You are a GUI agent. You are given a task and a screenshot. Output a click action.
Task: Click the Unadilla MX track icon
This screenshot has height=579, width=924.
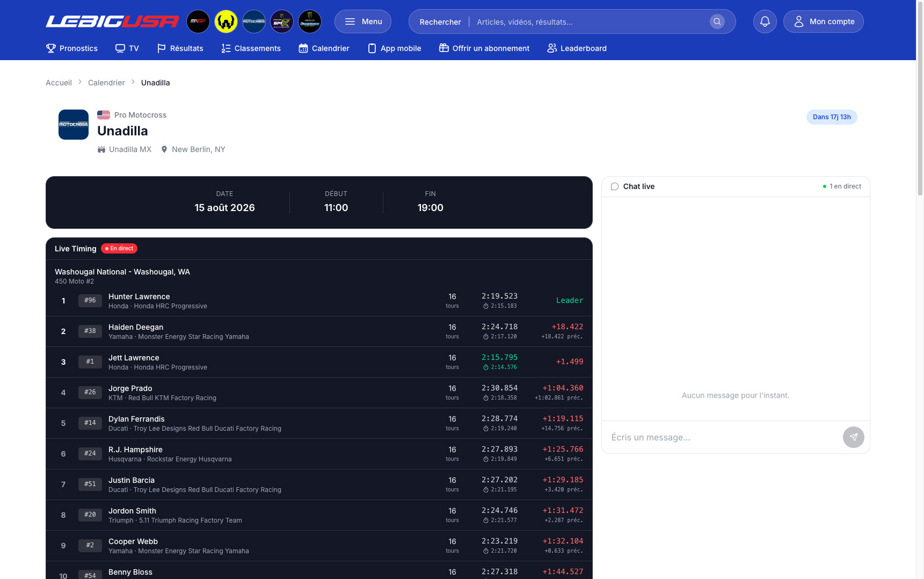coord(101,149)
